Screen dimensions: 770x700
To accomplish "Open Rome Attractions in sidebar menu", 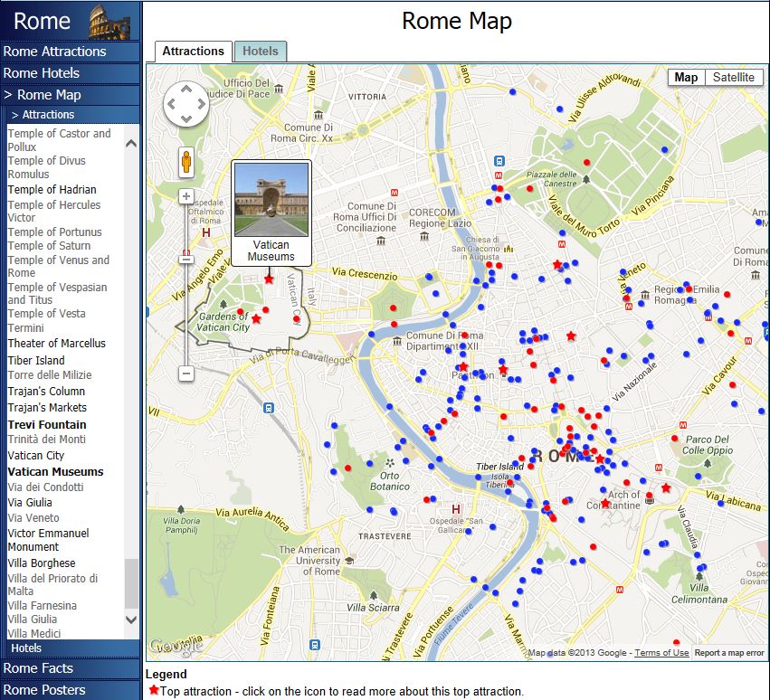I will point(71,52).
